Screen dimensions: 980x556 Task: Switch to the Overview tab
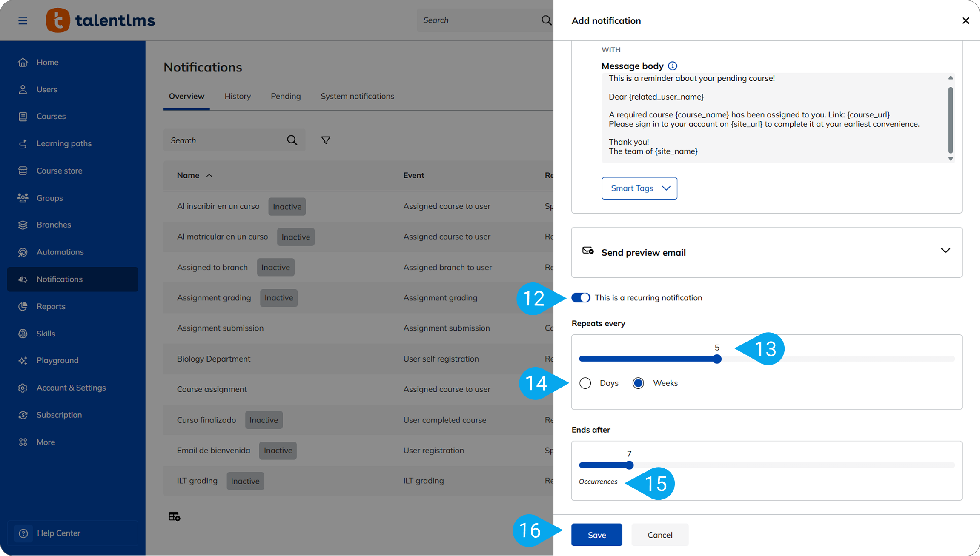tap(186, 96)
